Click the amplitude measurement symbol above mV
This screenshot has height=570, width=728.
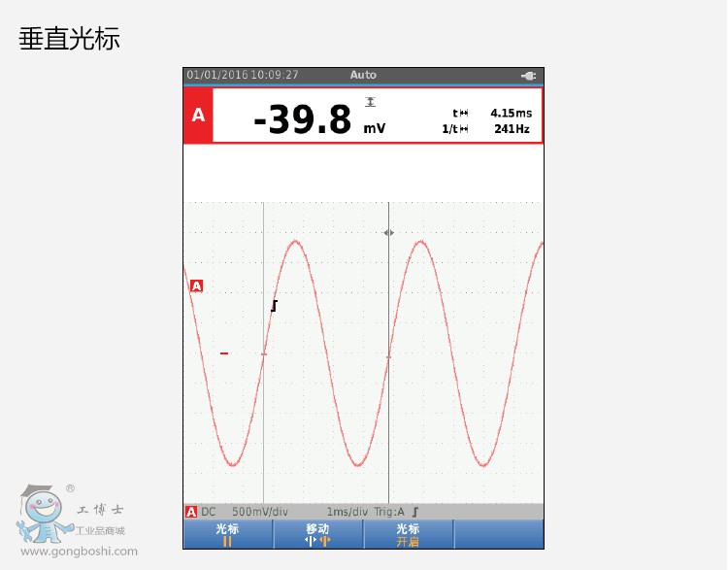(370, 102)
